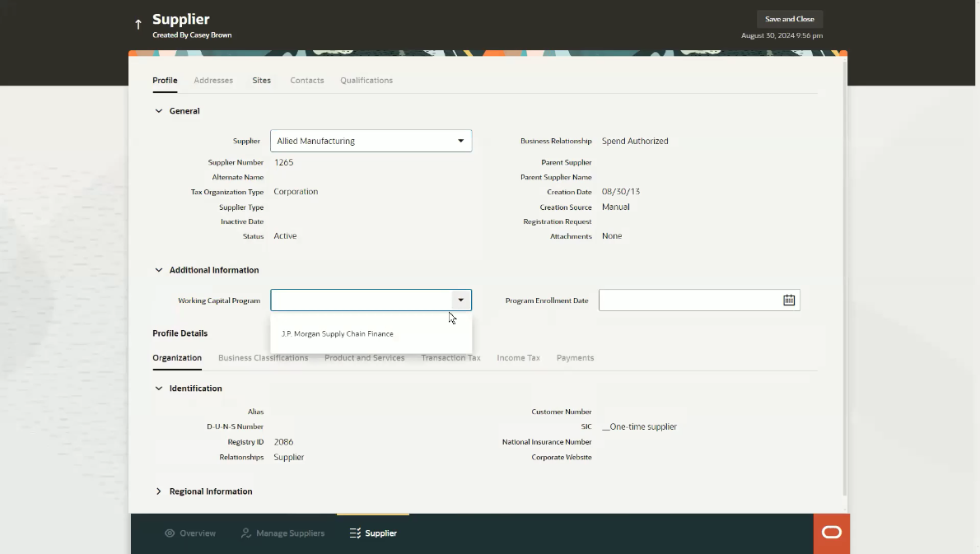The width and height of the screenshot is (980, 554).
Task: Open the Qualifications tab
Action: (366, 81)
